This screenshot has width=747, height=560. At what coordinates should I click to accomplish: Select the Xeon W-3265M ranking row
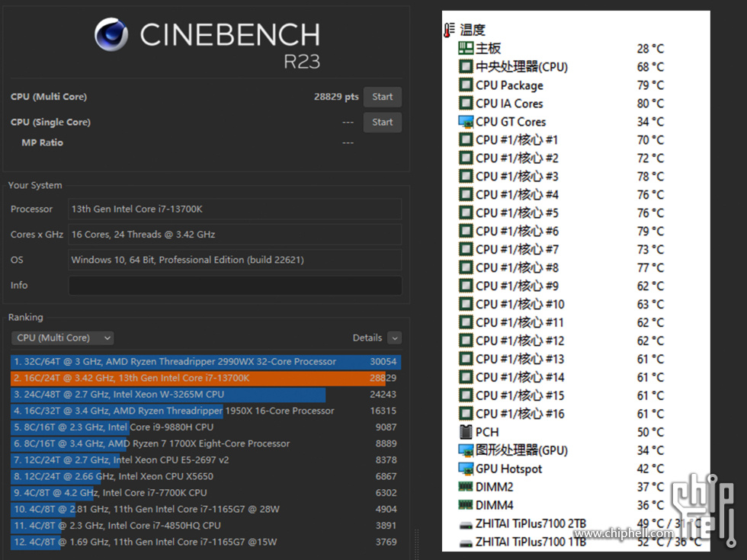click(206, 395)
